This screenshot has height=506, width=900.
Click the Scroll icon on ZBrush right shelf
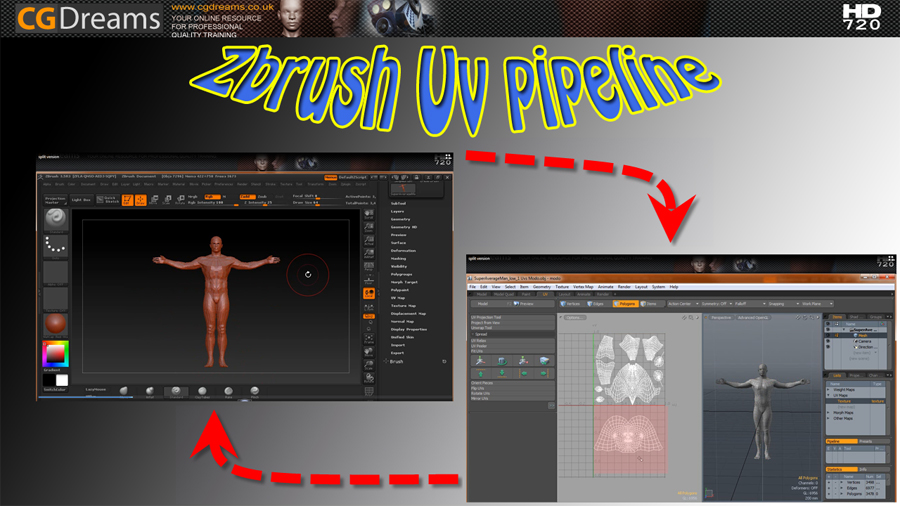tap(368, 214)
